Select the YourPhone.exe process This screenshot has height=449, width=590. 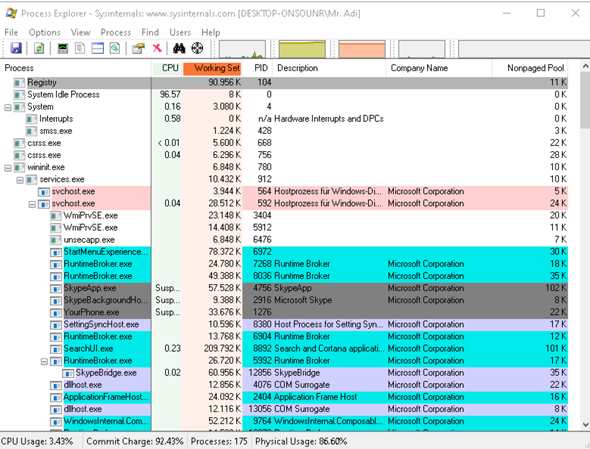coord(284,312)
